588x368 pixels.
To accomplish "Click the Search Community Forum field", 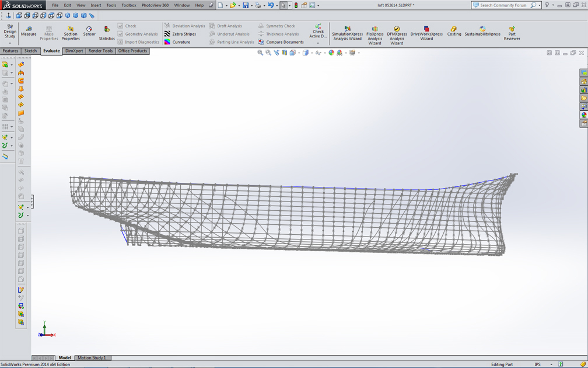I will coord(504,5).
